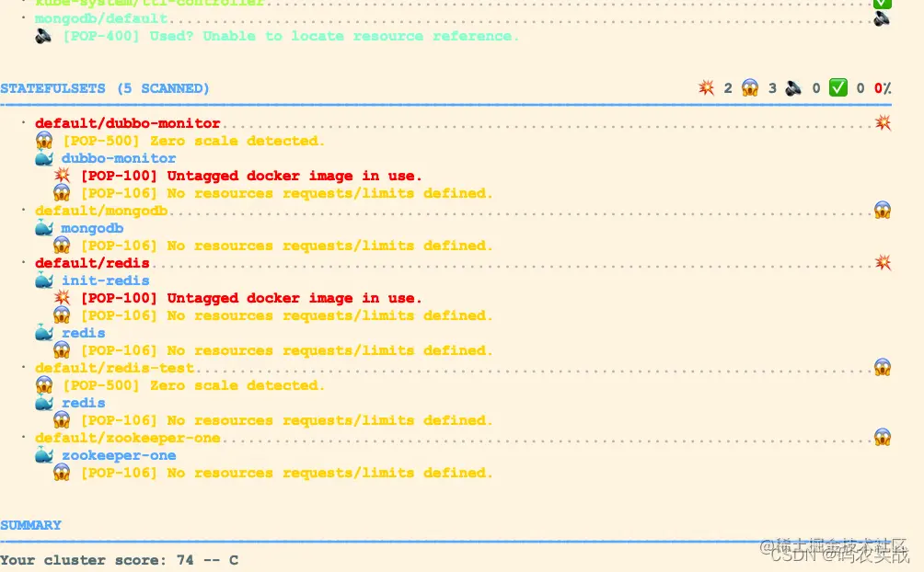Click the blue 'init-redis' container name
Image resolution: width=924 pixels, height=572 pixels.
[x=106, y=280]
